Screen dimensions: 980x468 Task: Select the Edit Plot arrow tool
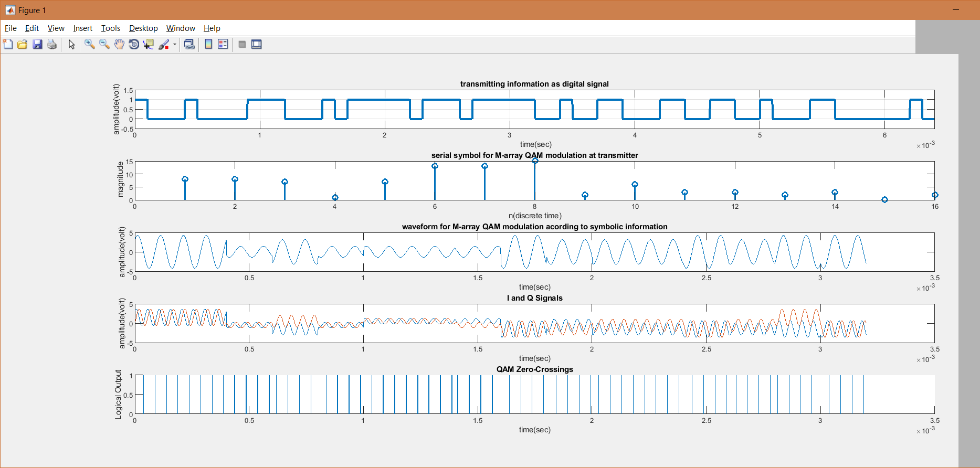click(71, 45)
